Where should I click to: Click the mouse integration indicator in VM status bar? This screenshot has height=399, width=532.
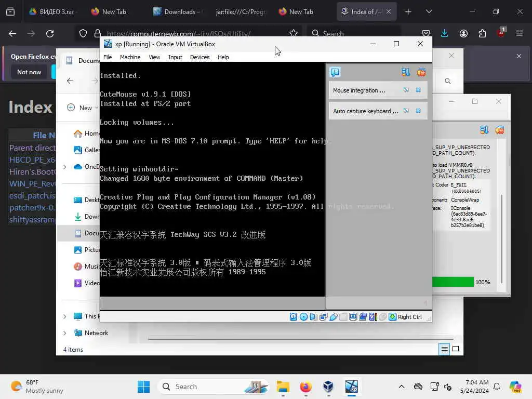coord(383,316)
